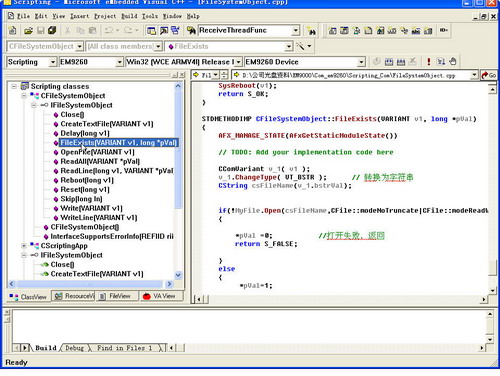500x376 pixels.
Task: Open the FileExists member dropdown
Action: [289, 46]
